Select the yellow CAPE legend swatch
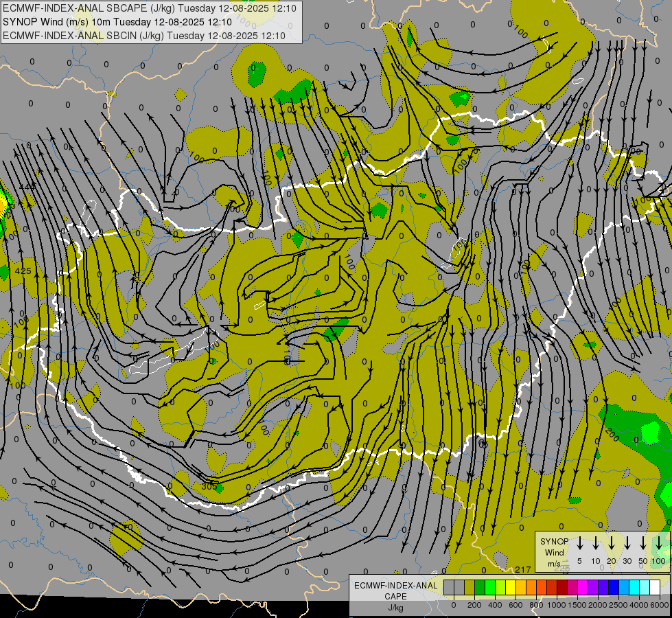672x618 pixels. [511, 588]
